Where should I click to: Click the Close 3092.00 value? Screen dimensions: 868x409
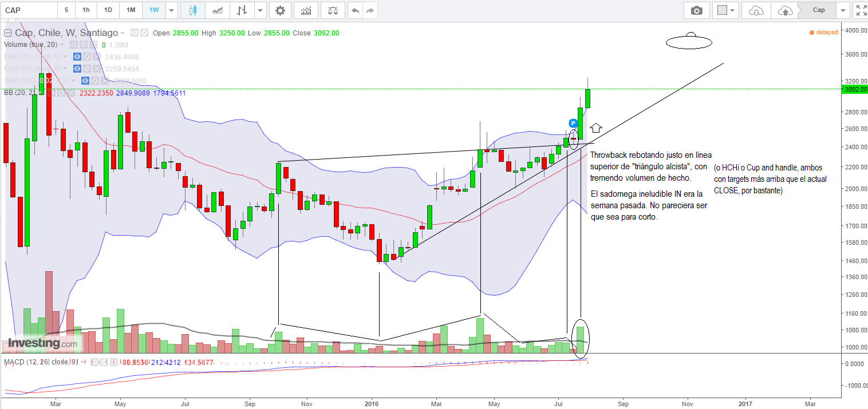(325, 33)
